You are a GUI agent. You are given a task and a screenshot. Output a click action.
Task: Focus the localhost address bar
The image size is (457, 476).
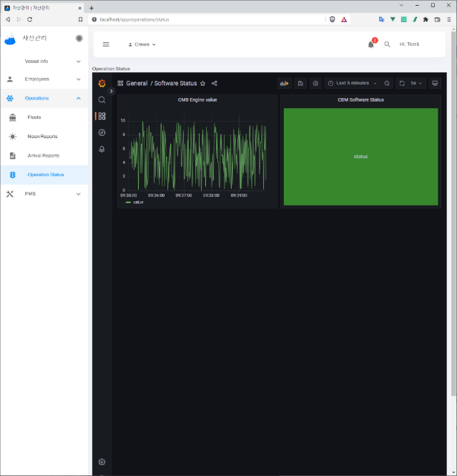206,19
